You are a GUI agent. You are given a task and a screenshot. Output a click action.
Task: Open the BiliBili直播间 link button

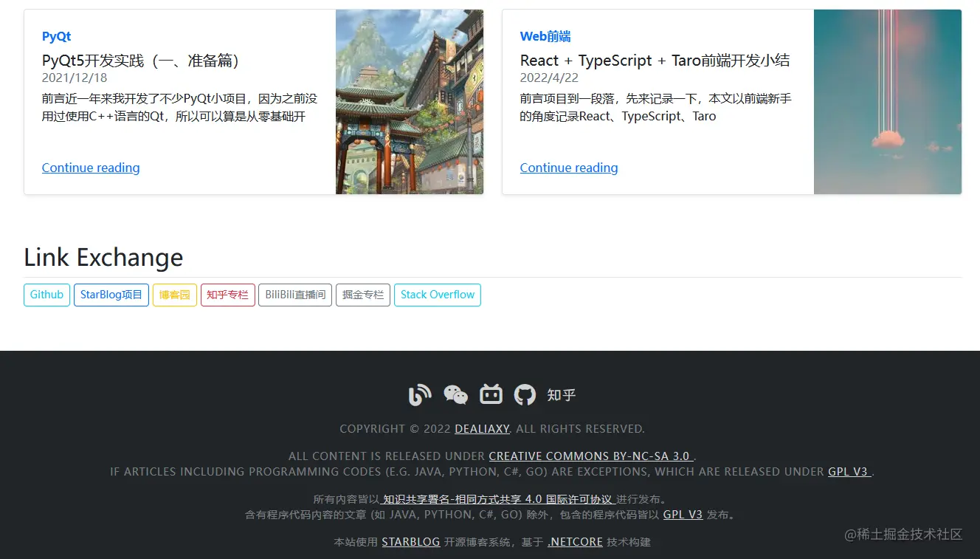pos(295,295)
